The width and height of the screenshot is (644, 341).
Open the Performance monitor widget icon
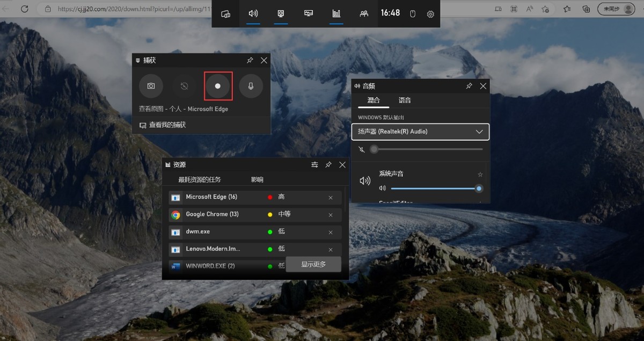coord(309,14)
